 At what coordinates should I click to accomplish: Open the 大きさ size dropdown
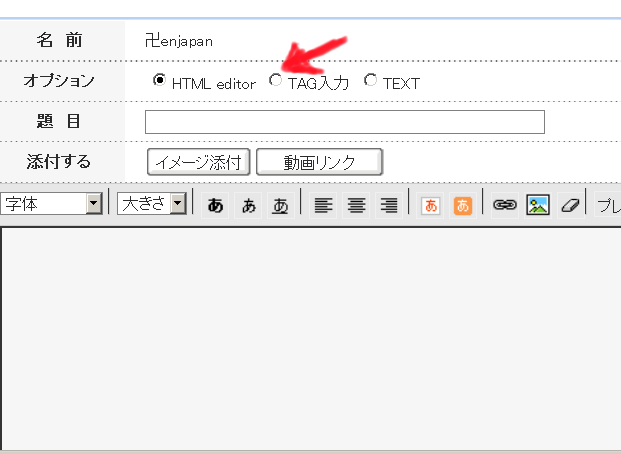click(152, 204)
